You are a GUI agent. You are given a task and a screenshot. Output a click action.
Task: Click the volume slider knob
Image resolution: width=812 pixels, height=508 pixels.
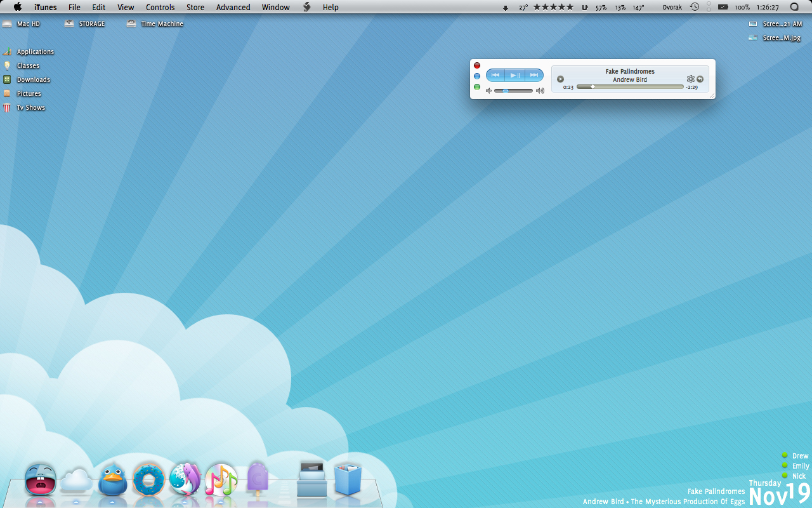[x=505, y=91]
